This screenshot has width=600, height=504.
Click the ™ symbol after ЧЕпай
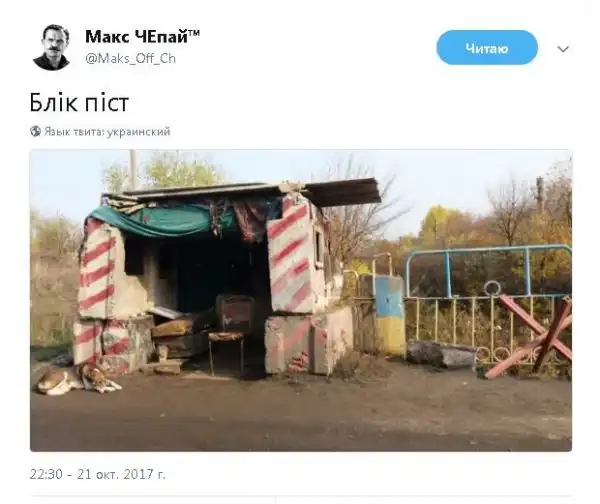194,33
